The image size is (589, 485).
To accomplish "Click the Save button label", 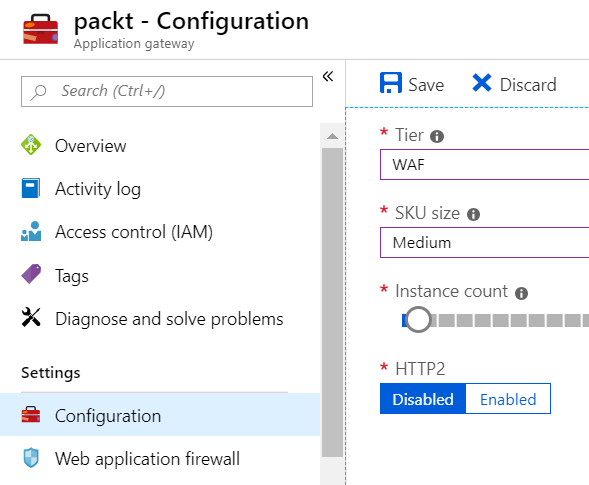I will pyautogui.click(x=426, y=85).
